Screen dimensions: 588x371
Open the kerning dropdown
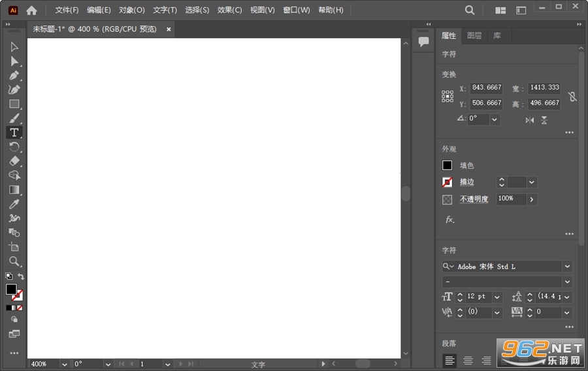497,312
